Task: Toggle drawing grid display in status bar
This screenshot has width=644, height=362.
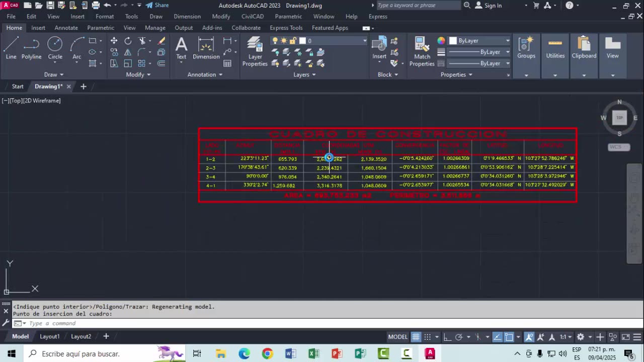Action: (416, 337)
